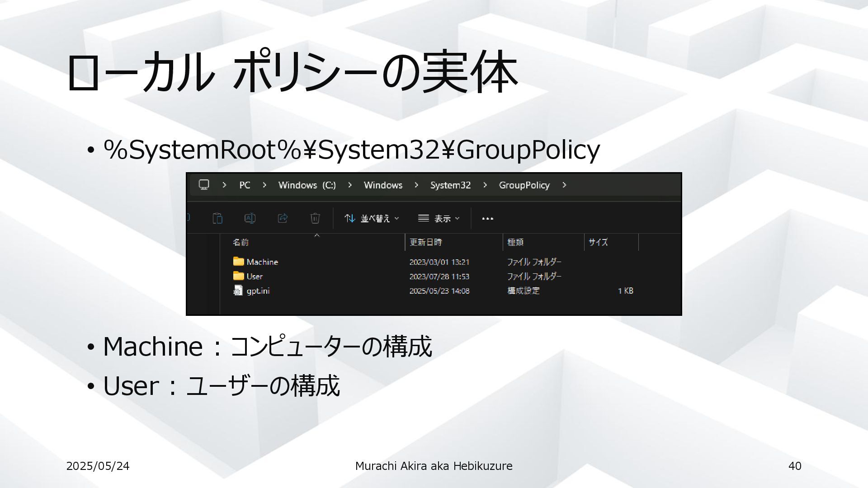The width and height of the screenshot is (868, 488).
Task: Select the Machine folder icon
Action: pos(238,261)
